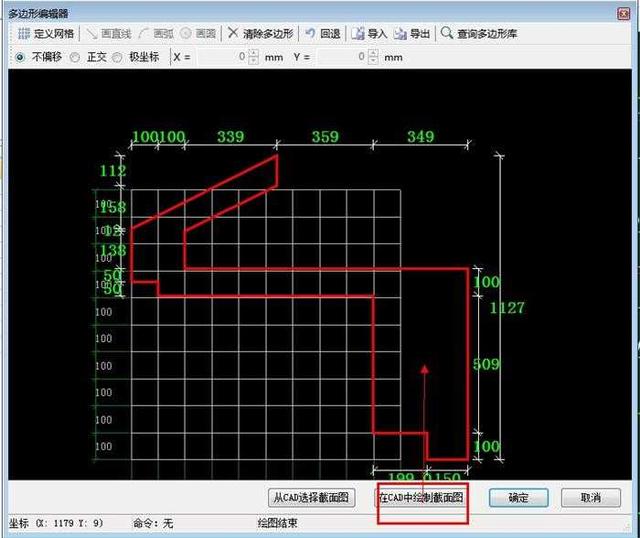Viewport: 640px width, 538px height.
Task: Select the 正交 radio button
Action: pyautogui.click(x=79, y=57)
